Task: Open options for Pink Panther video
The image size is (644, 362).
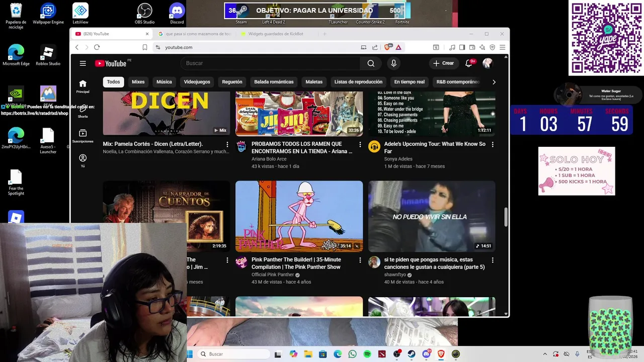Action: click(360, 260)
